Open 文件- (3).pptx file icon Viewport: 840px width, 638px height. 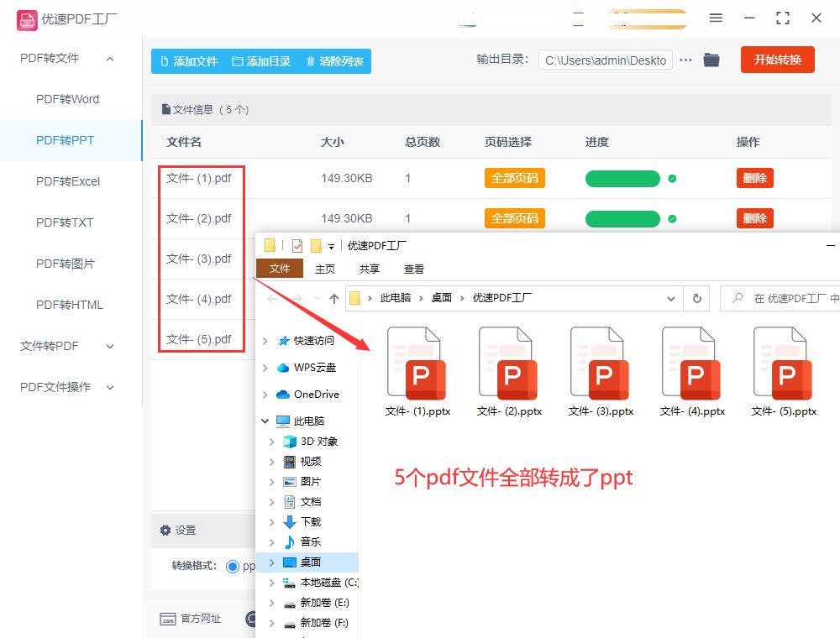click(x=601, y=364)
